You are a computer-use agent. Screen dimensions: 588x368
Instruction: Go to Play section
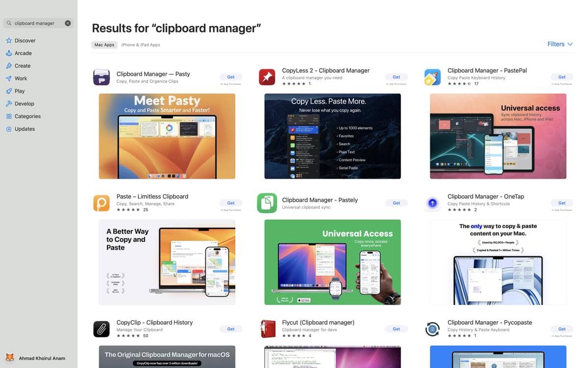click(20, 91)
